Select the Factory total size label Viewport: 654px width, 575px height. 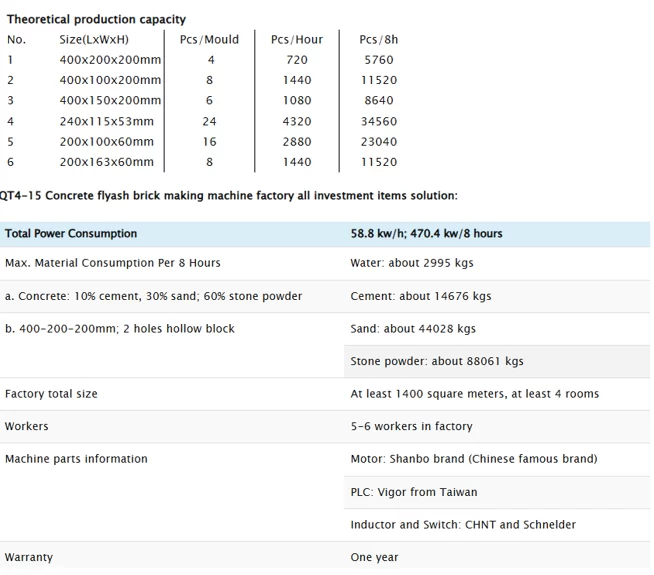click(x=51, y=394)
